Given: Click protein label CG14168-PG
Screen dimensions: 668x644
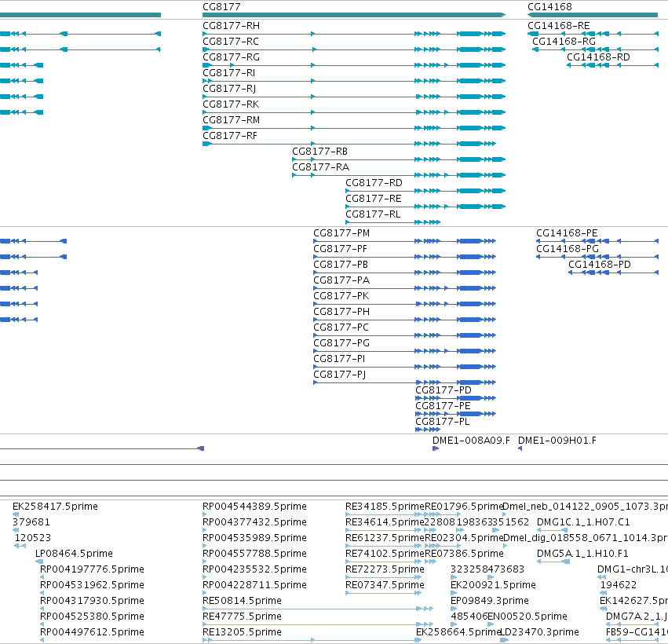Looking at the screenshot, I should click(568, 249).
